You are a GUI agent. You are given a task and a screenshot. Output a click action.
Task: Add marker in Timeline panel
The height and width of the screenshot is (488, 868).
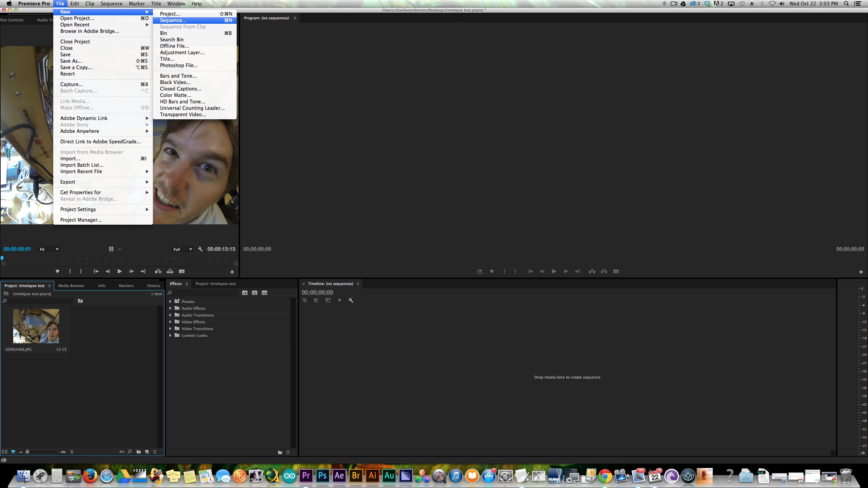pos(339,300)
